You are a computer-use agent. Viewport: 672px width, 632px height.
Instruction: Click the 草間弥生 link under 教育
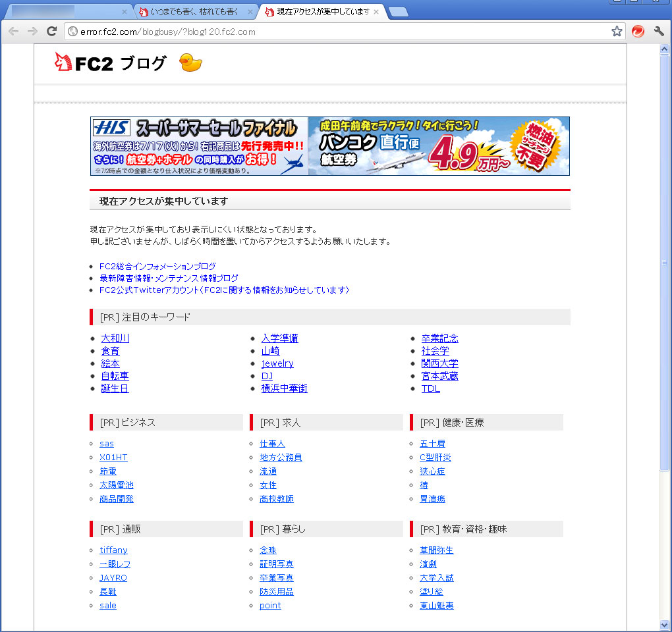click(x=437, y=550)
